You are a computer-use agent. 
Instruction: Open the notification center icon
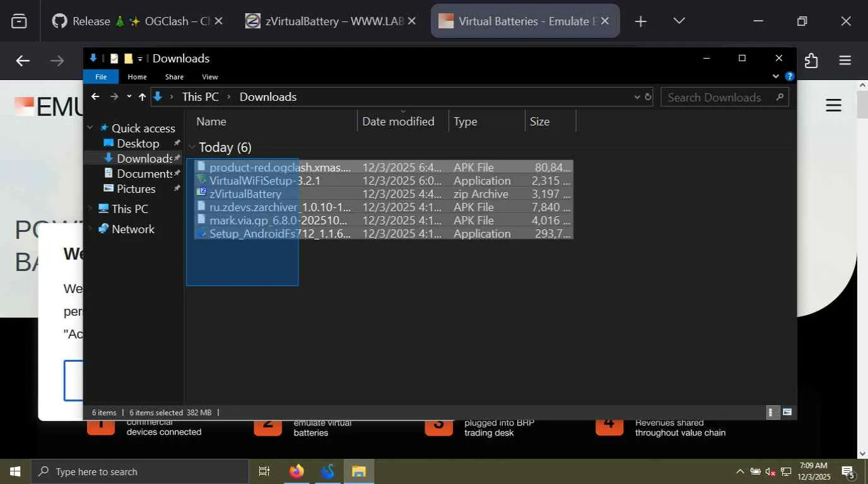click(x=848, y=471)
